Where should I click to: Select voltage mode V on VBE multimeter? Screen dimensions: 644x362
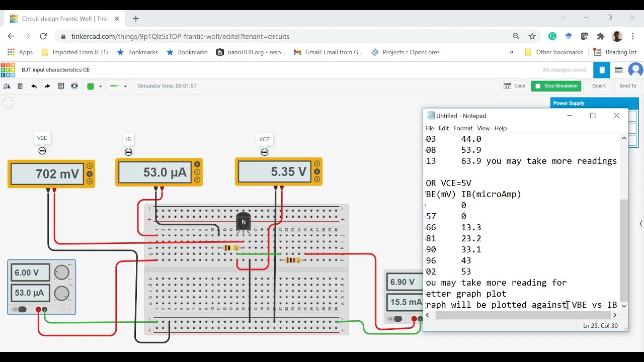click(90, 174)
